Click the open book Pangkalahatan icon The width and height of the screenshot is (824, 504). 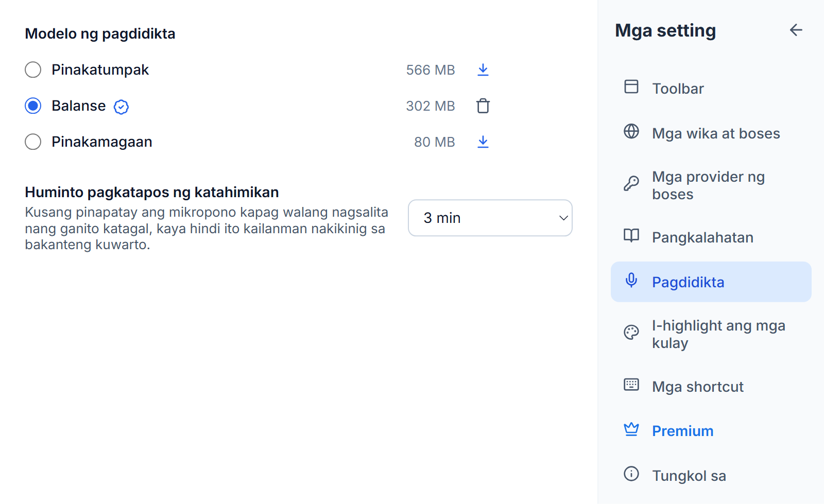coord(631,235)
